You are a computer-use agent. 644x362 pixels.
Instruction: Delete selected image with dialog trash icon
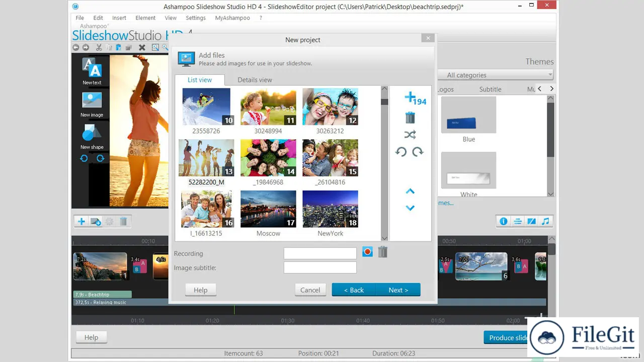(410, 118)
